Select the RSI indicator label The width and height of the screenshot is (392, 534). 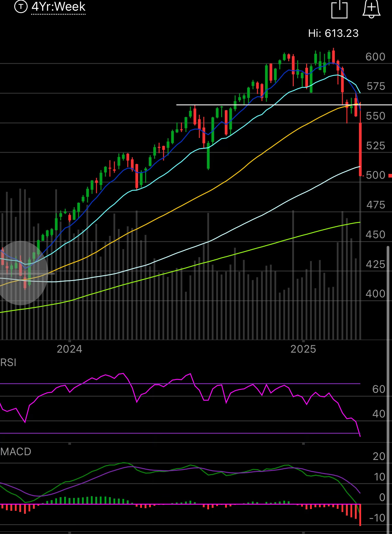click(x=8, y=362)
